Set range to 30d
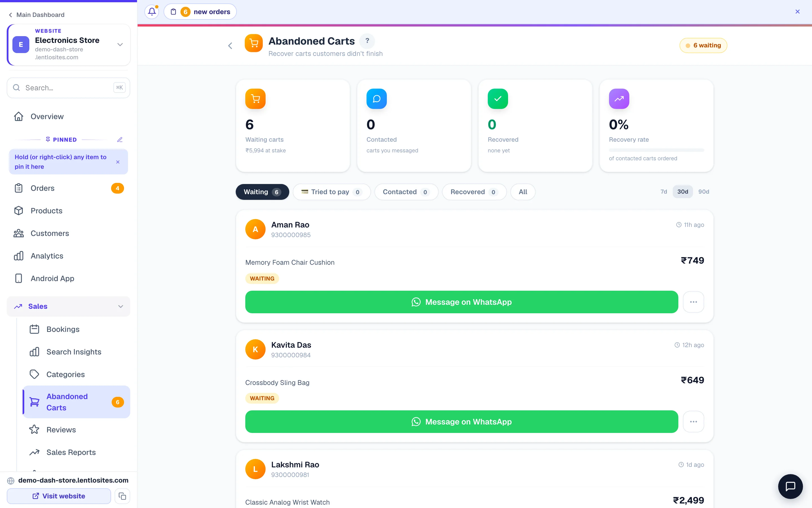Viewport: 812px width, 508px height. pyautogui.click(x=683, y=192)
